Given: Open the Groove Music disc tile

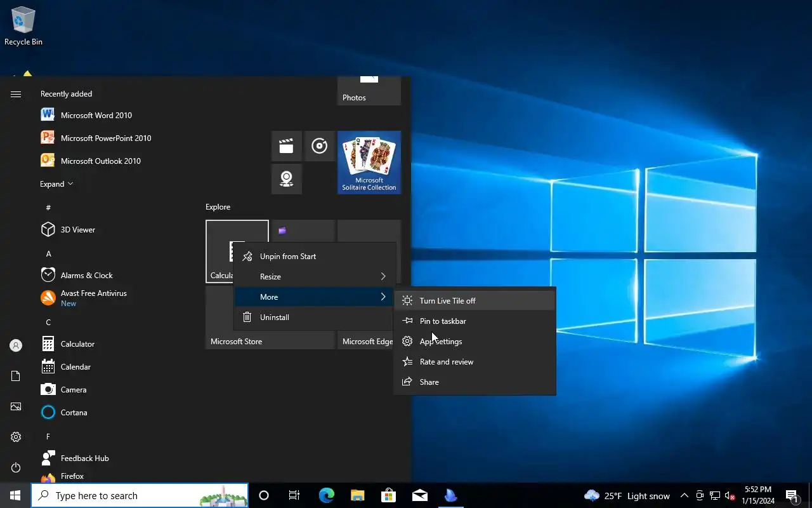Looking at the screenshot, I should point(320,146).
